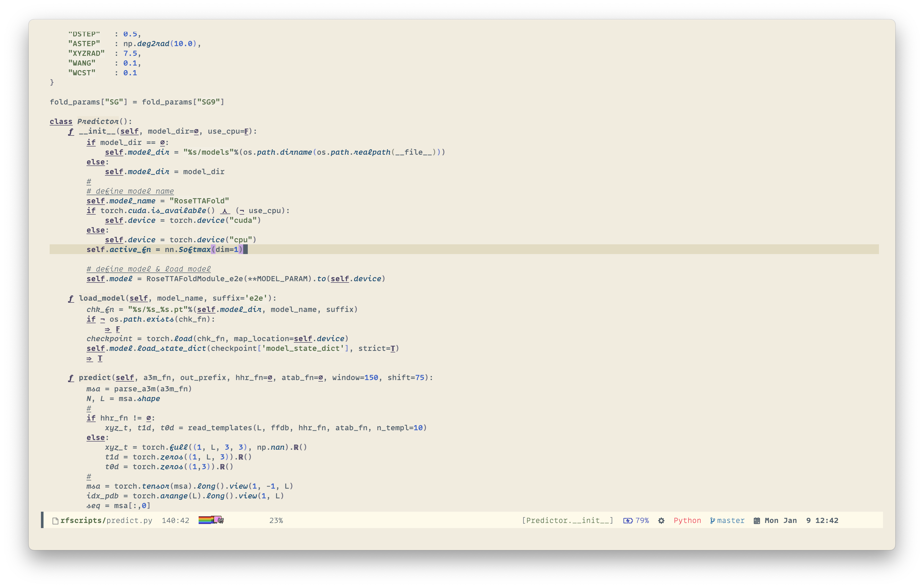Click the 140:42 line and column indicator
The height and width of the screenshot is (588, 924).
coord(175,521)
